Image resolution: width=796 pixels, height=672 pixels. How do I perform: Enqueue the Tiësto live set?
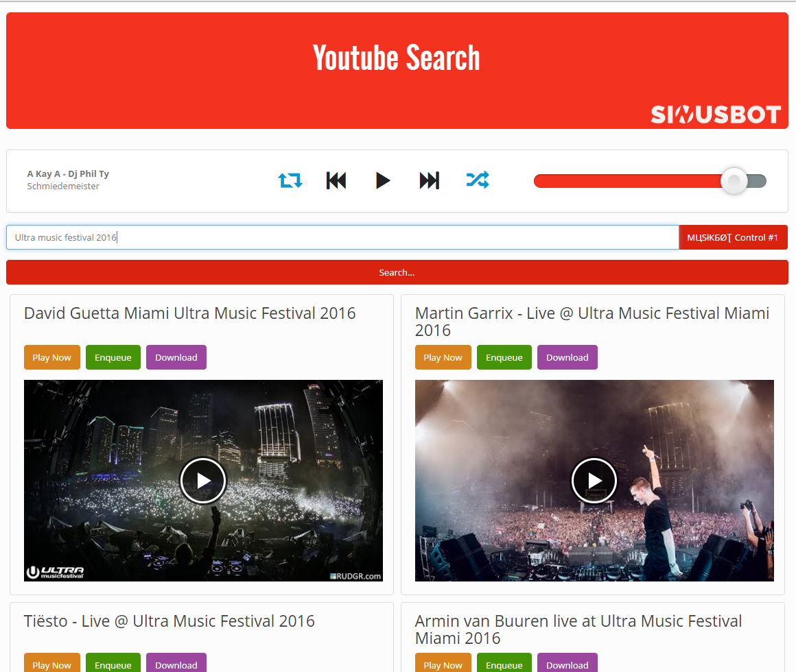[113, 663]
